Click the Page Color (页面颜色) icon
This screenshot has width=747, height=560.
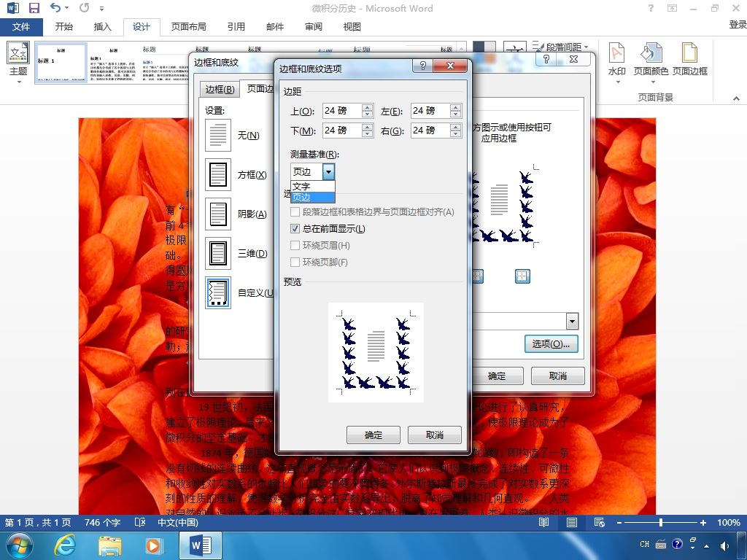click(x=651, y=52)
